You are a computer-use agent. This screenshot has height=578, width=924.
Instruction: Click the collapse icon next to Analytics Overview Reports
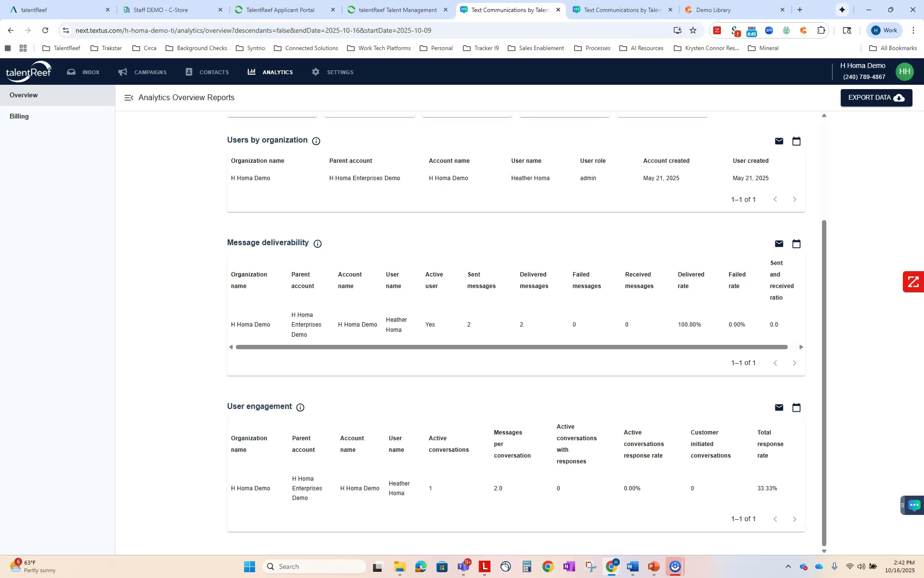tap(129, 97)
